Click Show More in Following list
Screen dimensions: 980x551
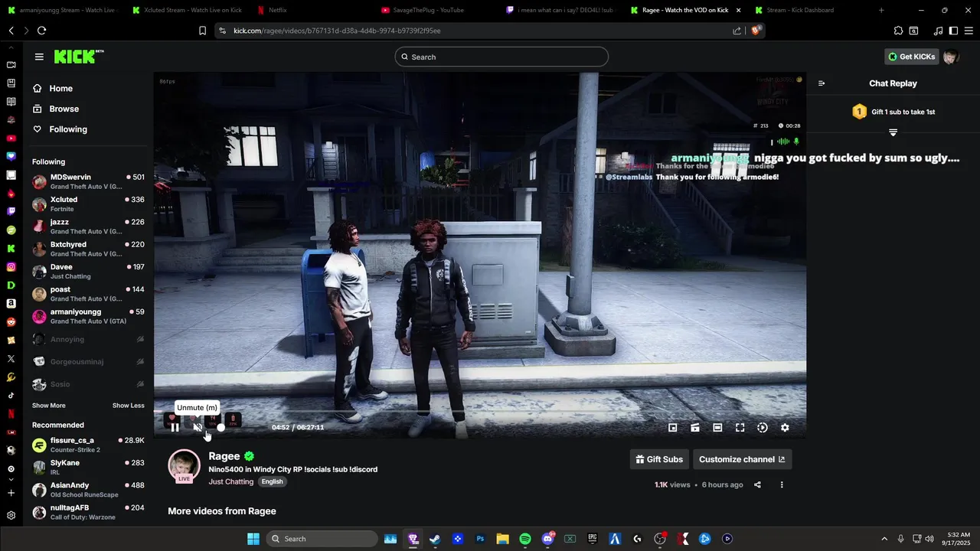49,406
